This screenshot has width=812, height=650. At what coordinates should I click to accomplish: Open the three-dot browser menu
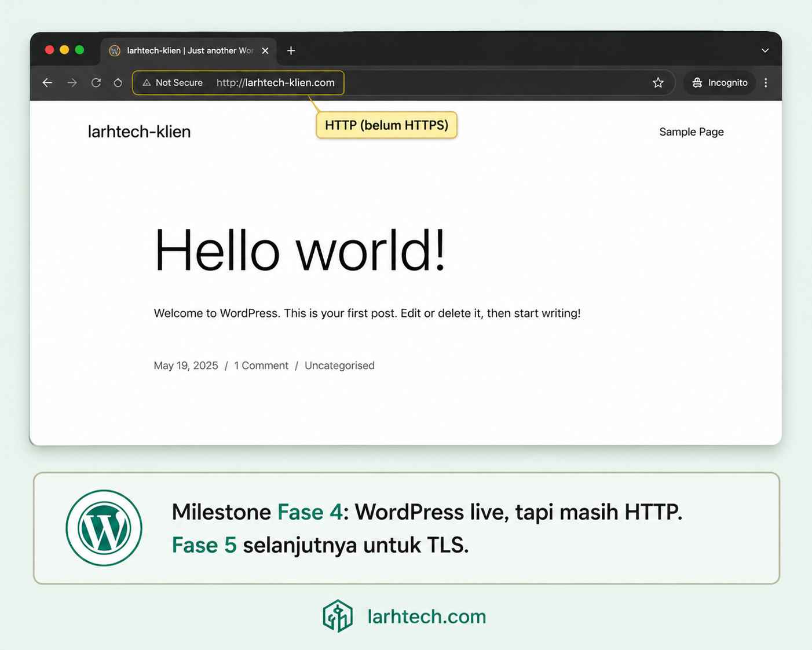click(x=766, y=83)
